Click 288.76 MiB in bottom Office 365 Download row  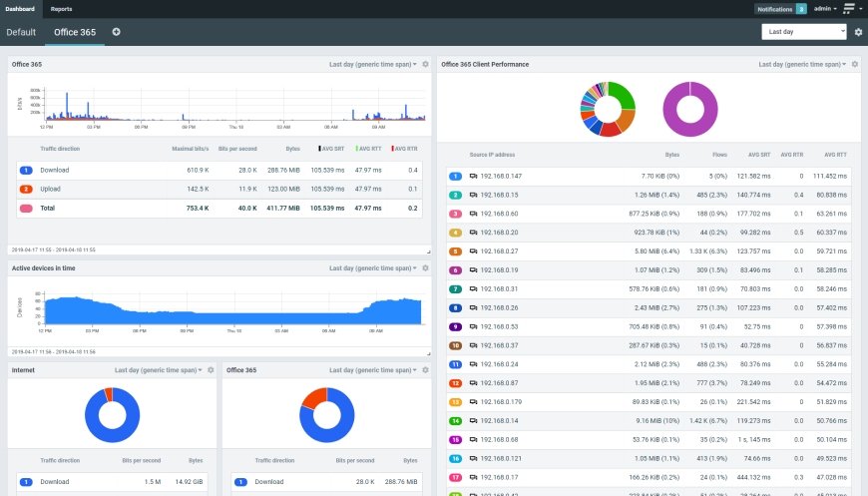(401, 482)
